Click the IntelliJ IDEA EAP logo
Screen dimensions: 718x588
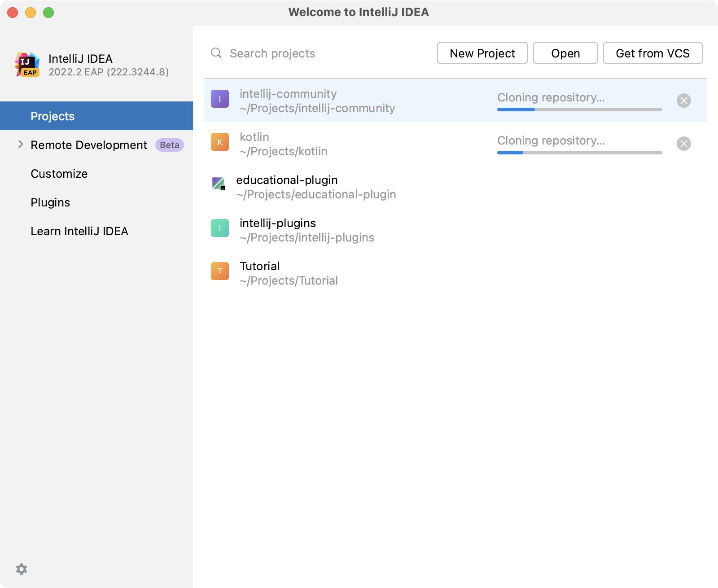[28, 64]
